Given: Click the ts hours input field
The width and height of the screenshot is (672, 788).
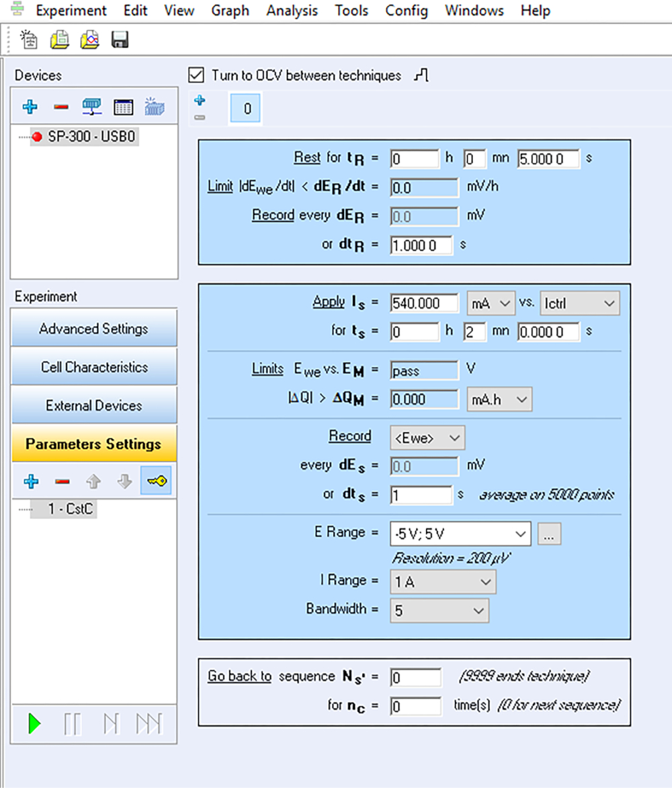Looking at the screenshot, I should point(415,332).
